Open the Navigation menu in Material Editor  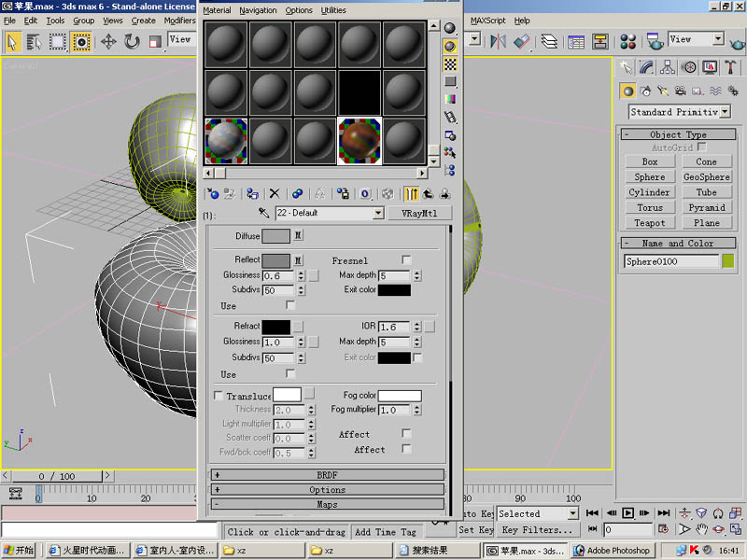pos(258,10)
